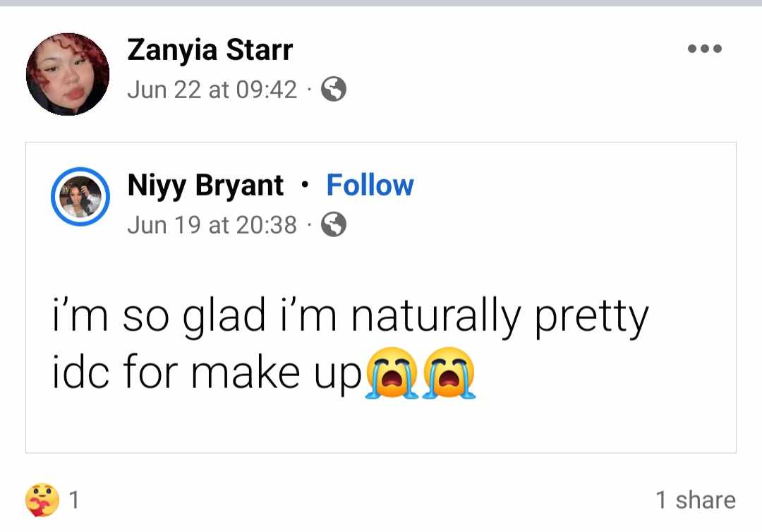The width and height of the screenshot is (762, 532).
Task: Open the Jun 19 at 20:38 timestamp
Action: (212, 225)
